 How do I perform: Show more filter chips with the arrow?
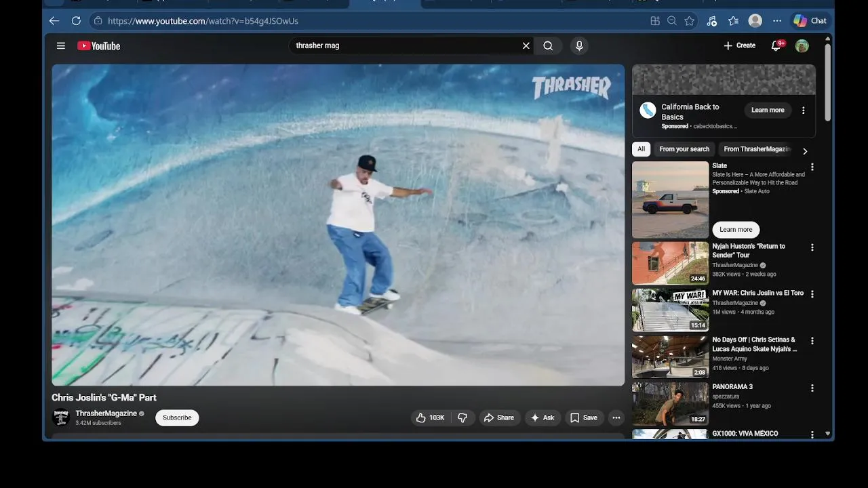click(x=805, y=151)
